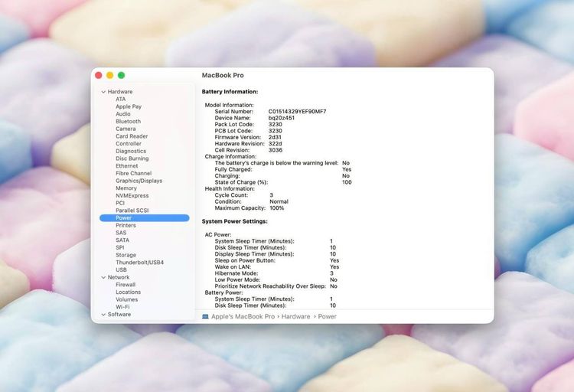Click Apple's MacBook Pro in path bar

point(243,316)
